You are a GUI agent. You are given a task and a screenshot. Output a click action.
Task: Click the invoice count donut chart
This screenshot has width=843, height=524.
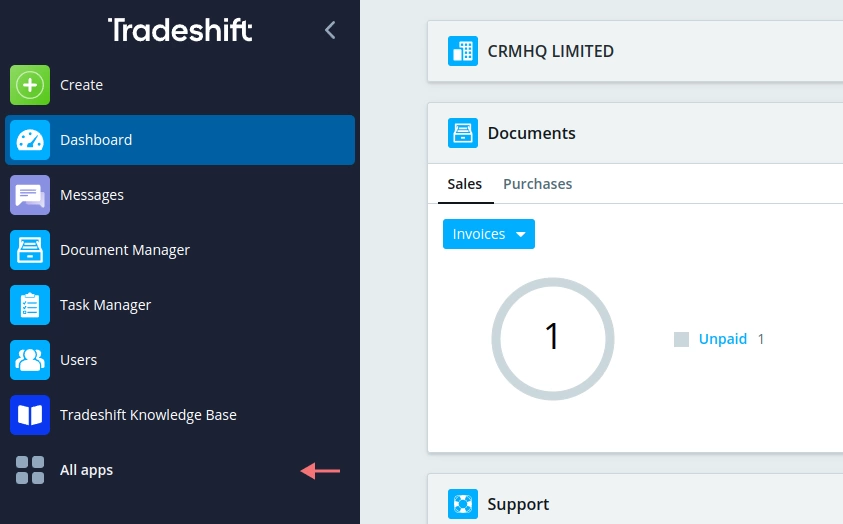(x=553, y=339)
